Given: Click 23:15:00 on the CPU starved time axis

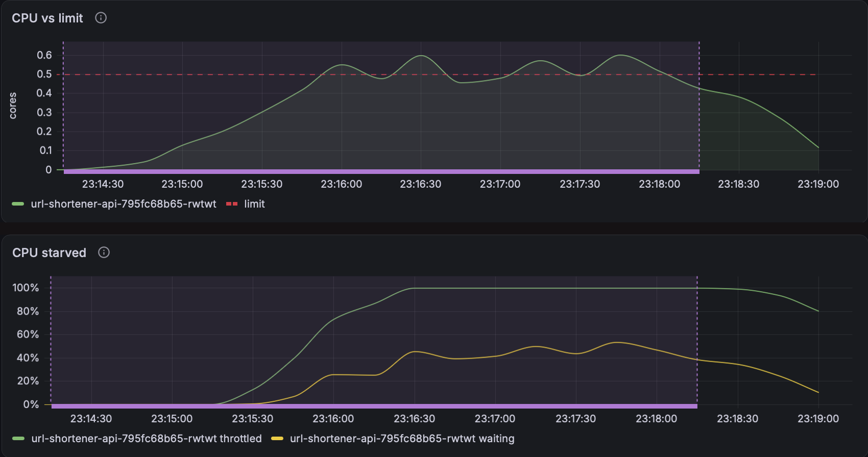Looking at the screenshot, I should click(x=172, y=419).
